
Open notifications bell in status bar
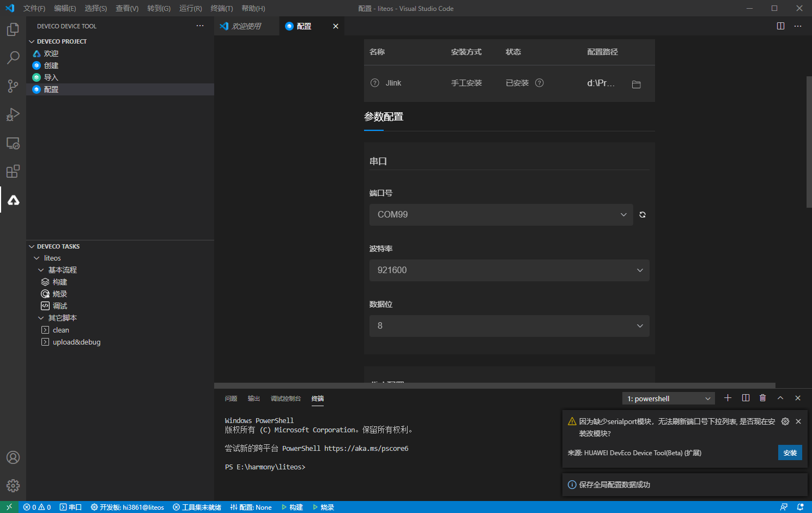pyautogui.click(x=801, y=507)
